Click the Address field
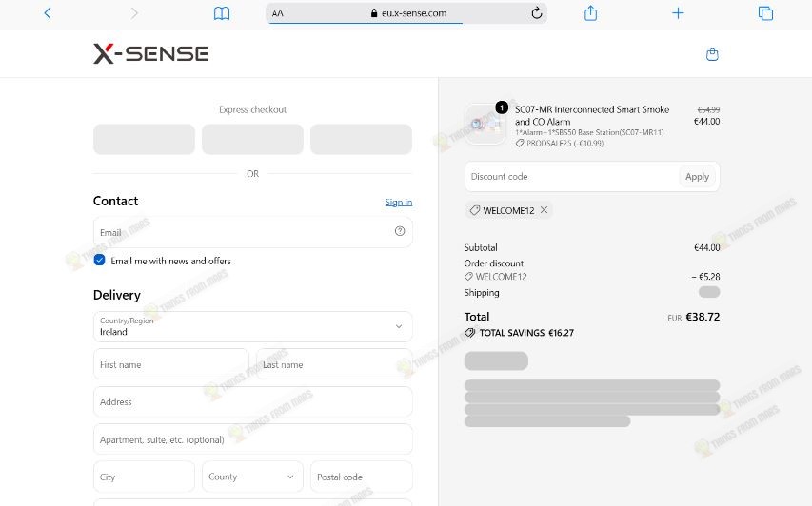Screen dimensions: 812x506 pos(252,401)
